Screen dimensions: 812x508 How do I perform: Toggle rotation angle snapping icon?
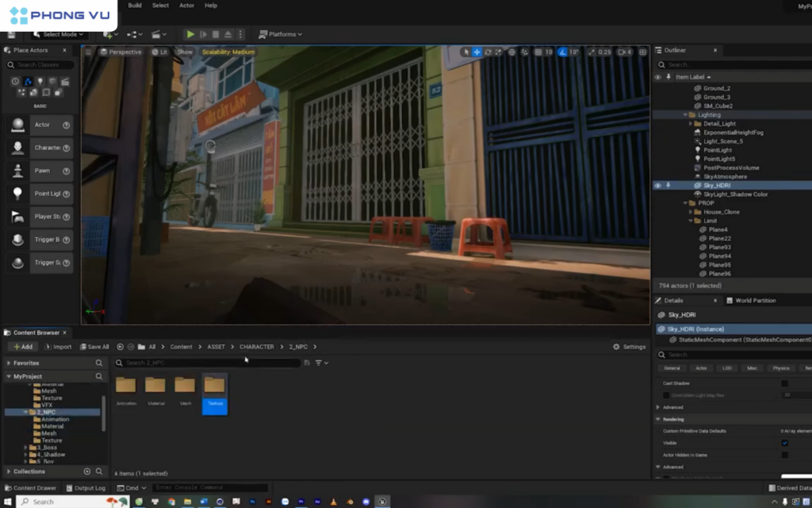coord(563,52)
